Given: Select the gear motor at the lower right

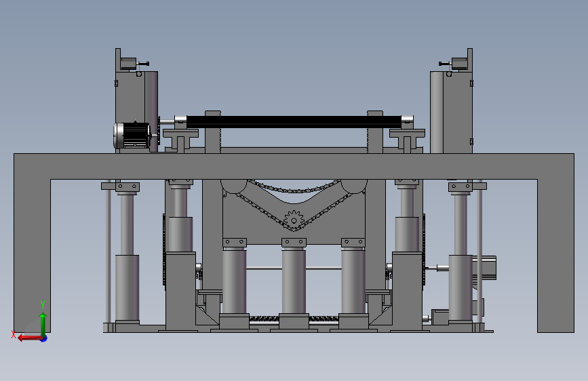Looking at the screenshot, I should click(x=484, y=268).
